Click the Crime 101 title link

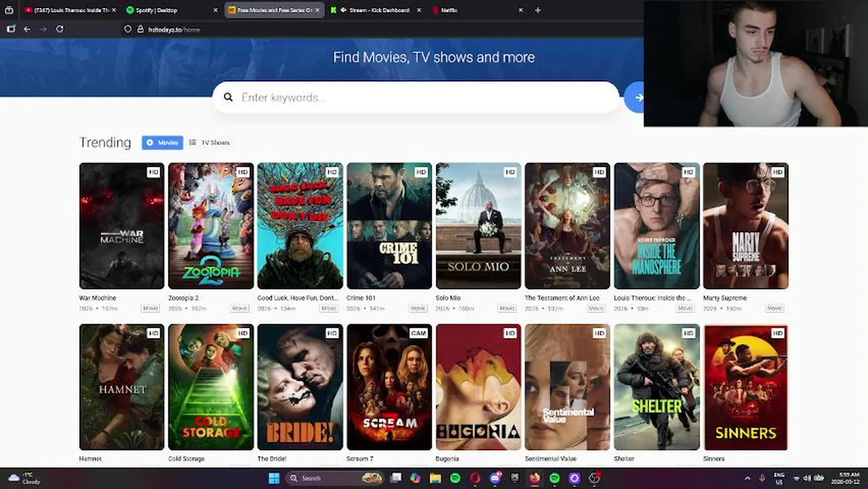(361, 298)
